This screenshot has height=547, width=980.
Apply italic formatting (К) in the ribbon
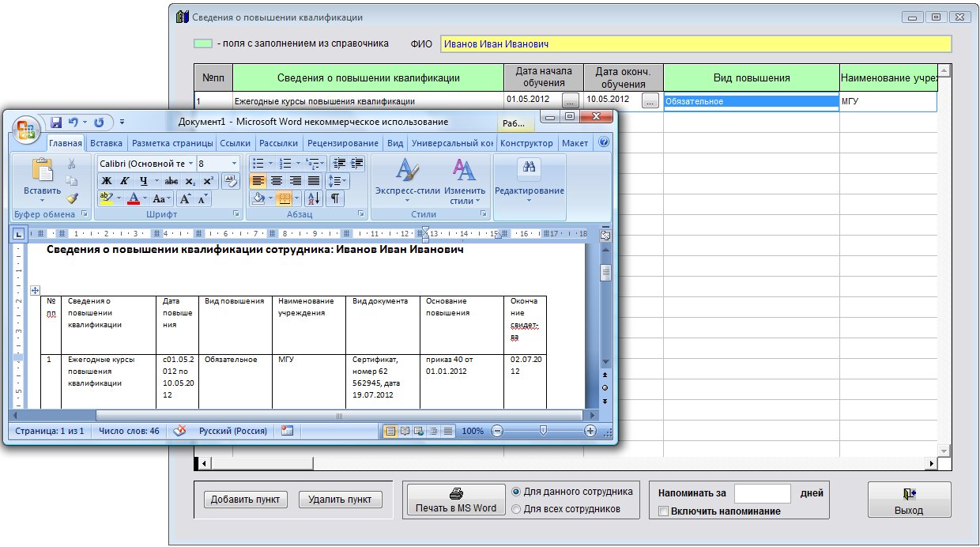pyautogui.click(x=124, y=181)
